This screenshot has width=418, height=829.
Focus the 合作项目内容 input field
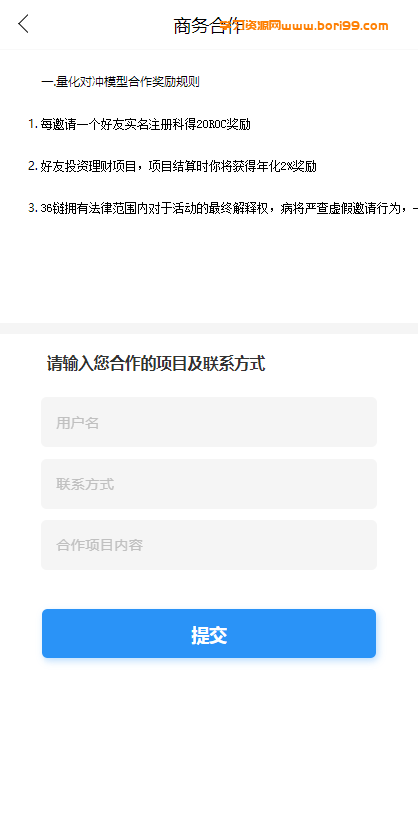point(209,545)
